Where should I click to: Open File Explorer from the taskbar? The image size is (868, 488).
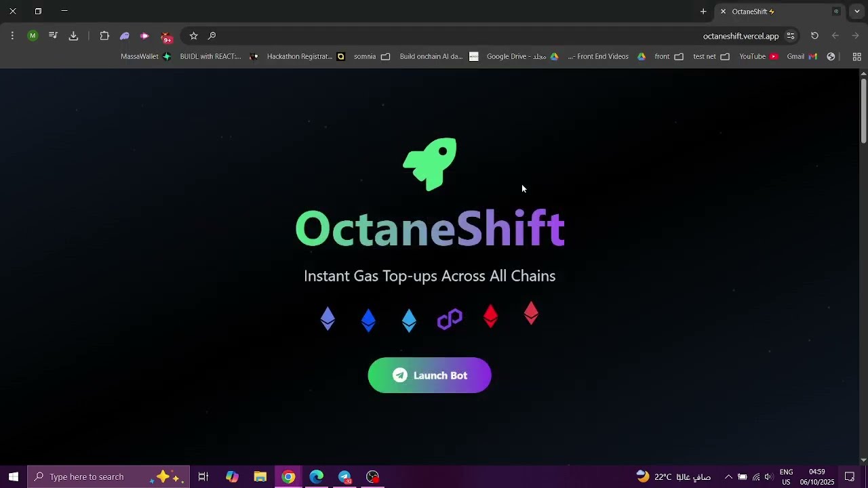tap(260, 476)
